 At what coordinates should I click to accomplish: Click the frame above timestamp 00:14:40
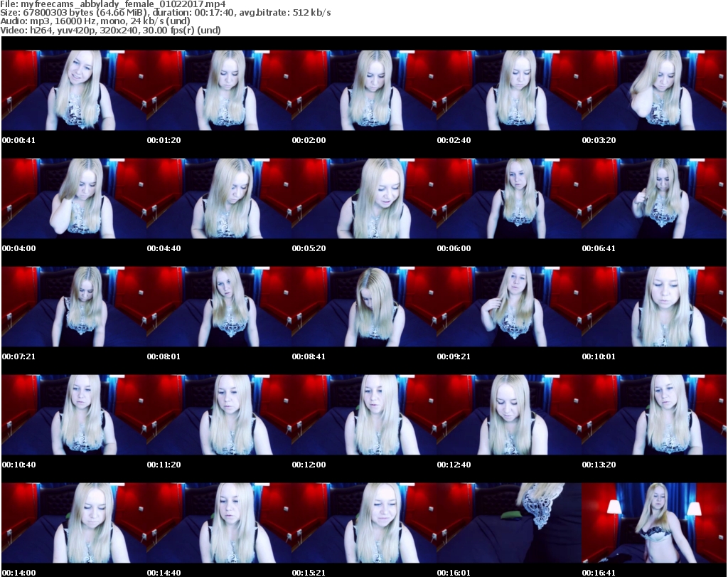click(x=219, y=523)
